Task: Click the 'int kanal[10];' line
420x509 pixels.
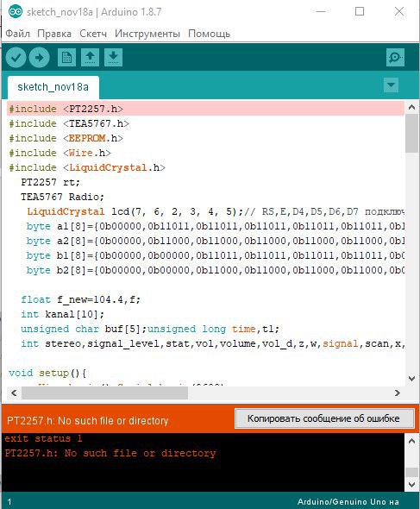Action: pos(62,314)
